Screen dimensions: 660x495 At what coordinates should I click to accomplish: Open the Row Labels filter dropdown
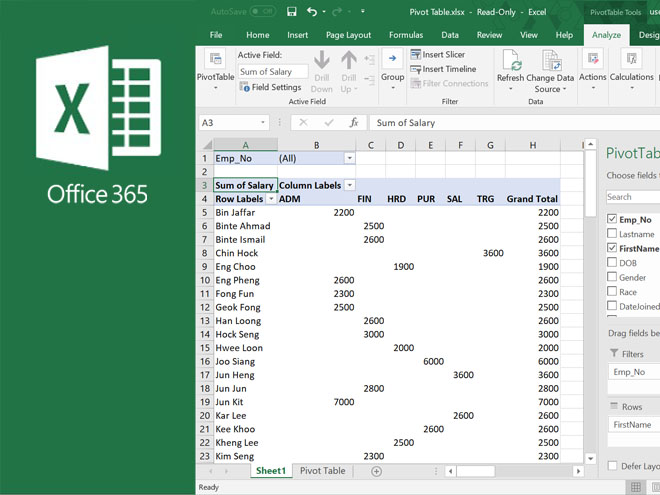click(x=270, y=199)
